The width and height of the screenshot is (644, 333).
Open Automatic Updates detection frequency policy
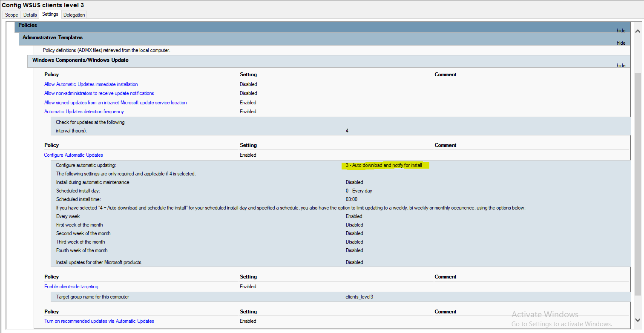84,112
